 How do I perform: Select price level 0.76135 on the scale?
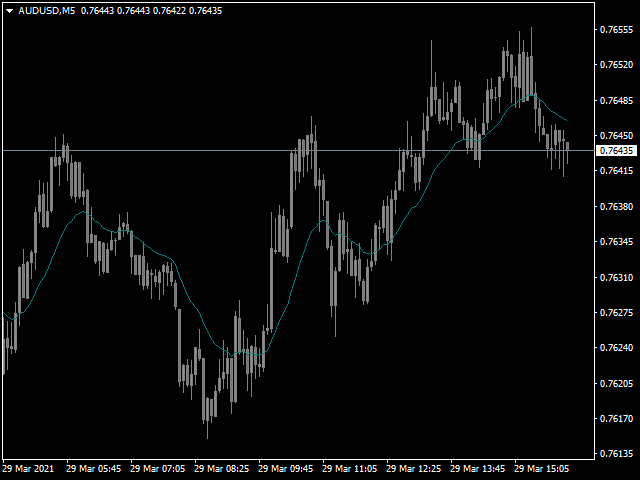[616, 453]
